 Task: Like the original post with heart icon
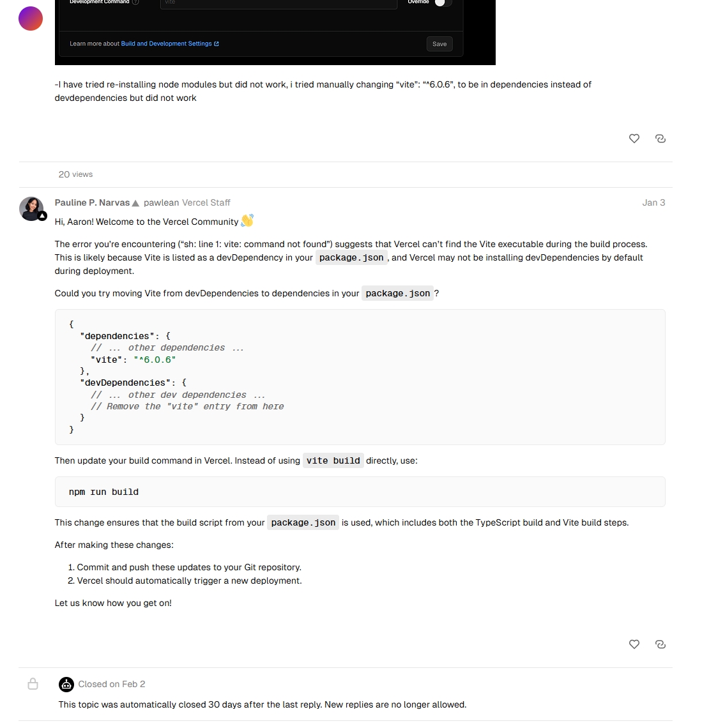click(x=634, y=139)
